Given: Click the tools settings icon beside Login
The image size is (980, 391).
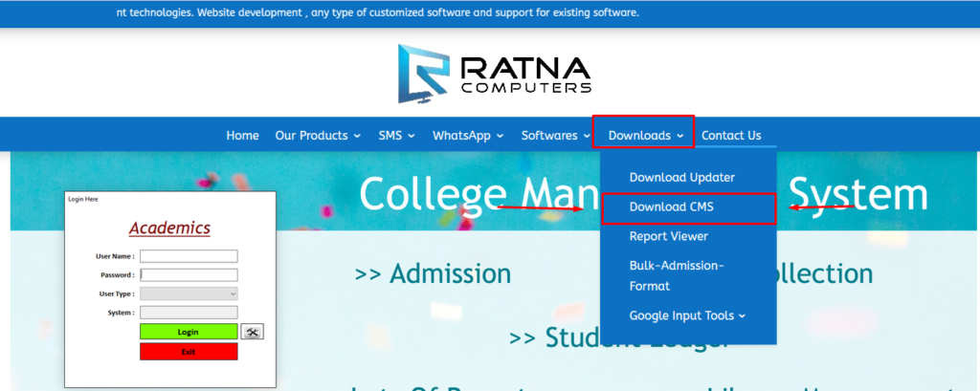Looking at the screenshot, I should (253, 332).
